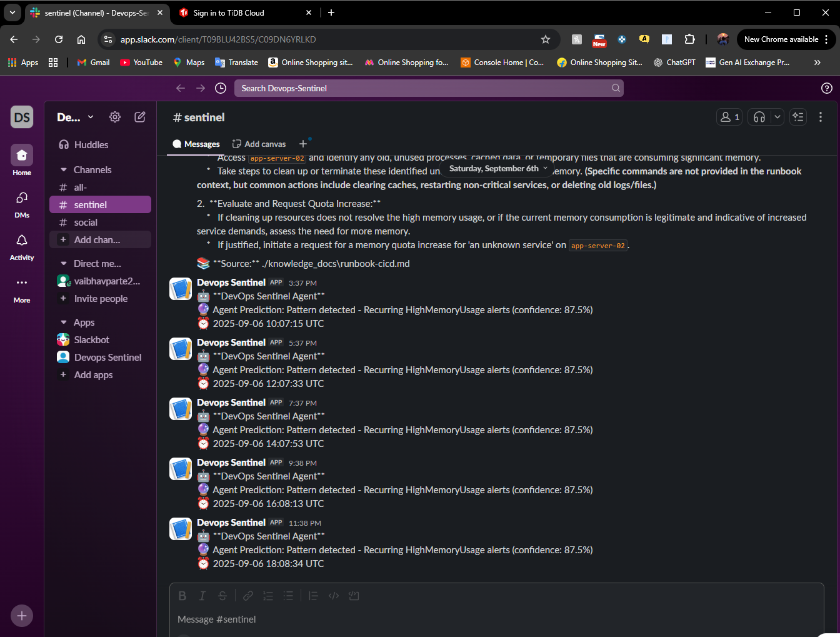
Task: Open a new Chrome tab
Action: pyautogui.click(x=331, y=13)
